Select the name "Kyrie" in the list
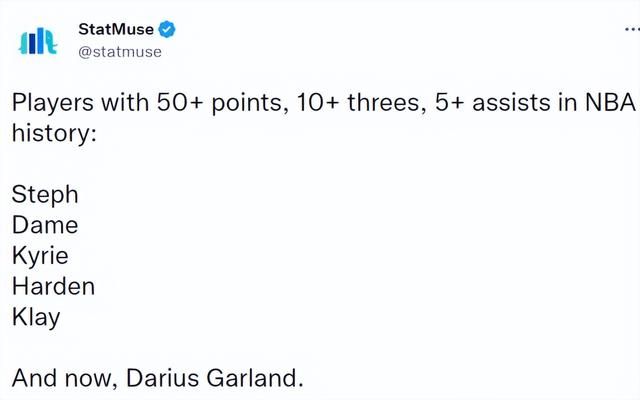Screen dimensions: 640x400 tap(40, 255)
